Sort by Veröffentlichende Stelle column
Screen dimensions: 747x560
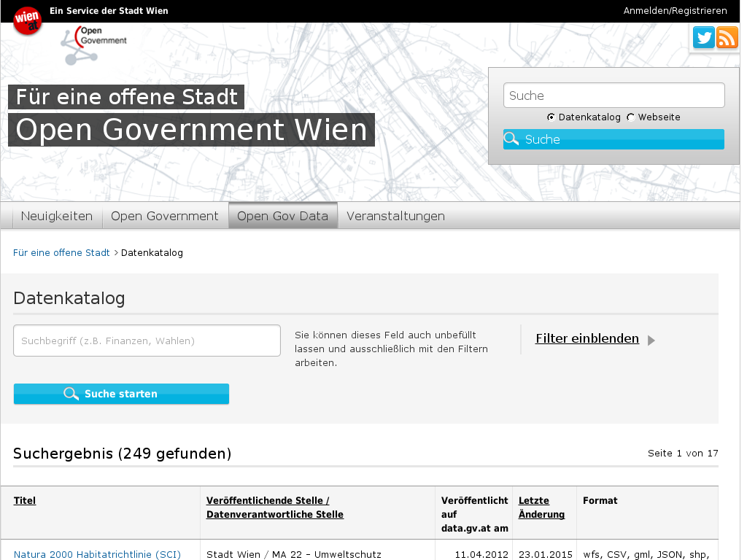(x=275, y=507)
